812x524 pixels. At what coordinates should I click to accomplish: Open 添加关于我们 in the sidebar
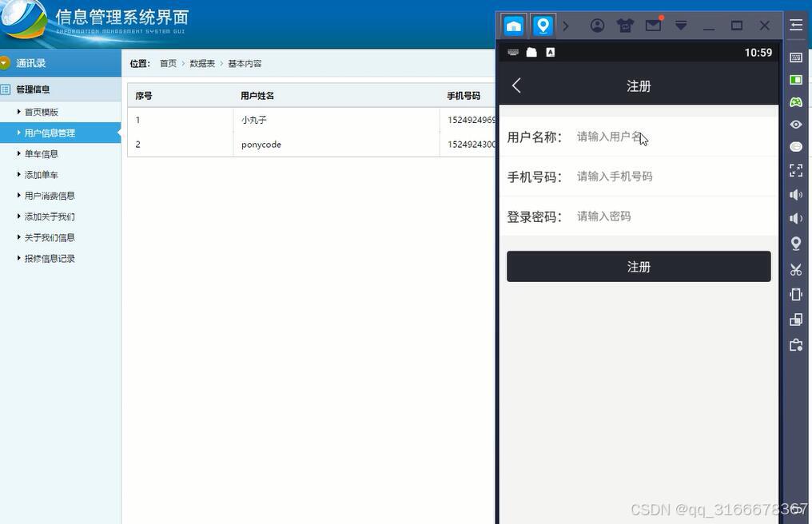pyautogui.click(x=50, y=216)
